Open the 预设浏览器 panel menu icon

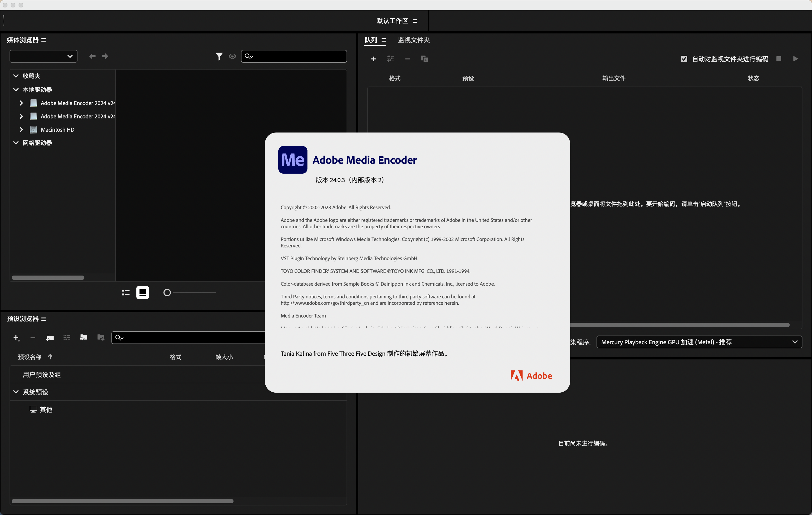point(44,319)
